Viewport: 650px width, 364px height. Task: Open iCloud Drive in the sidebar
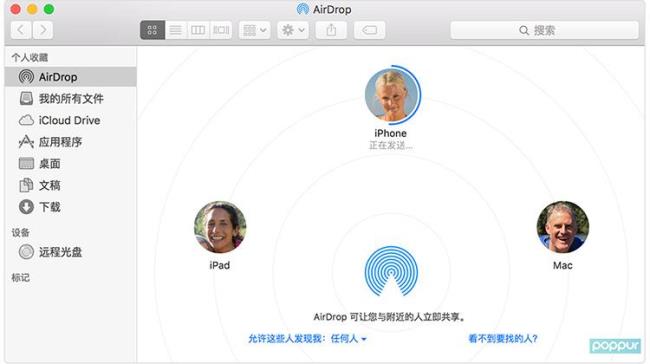[x=70, y=120]
